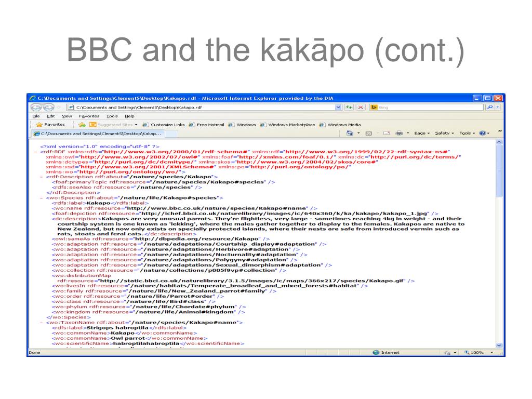Screen dimensions: 532x399
Task: Open the Windows Marketplace favorite link
Action: click(288, 125)
